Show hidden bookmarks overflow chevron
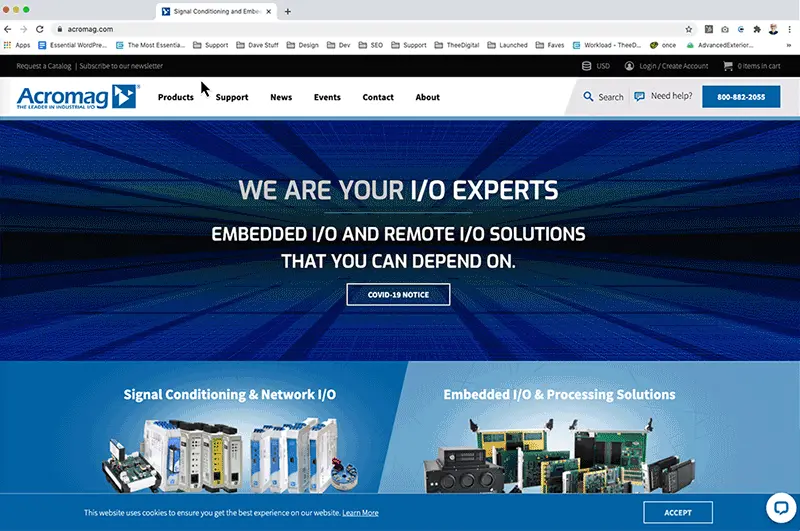Screen dimensions: 800x531 789,45
